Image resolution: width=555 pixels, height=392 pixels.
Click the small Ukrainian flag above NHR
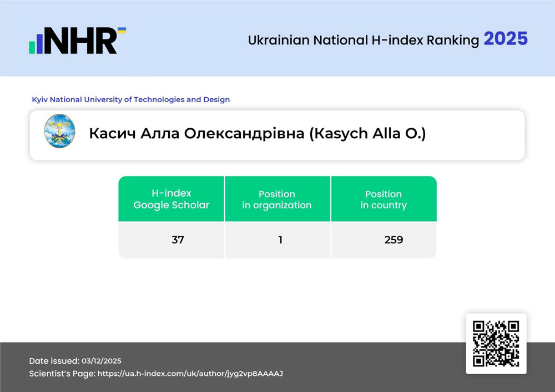coord(122,30)
